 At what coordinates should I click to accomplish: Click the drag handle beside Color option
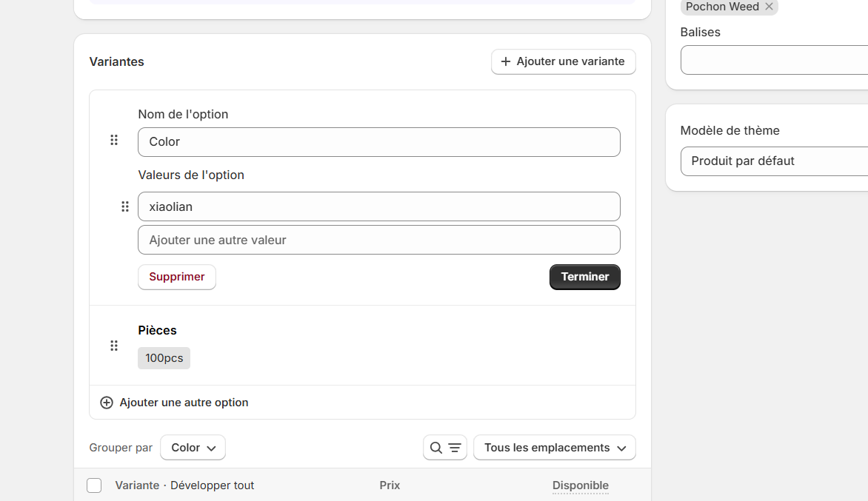(x=114, y=140)
